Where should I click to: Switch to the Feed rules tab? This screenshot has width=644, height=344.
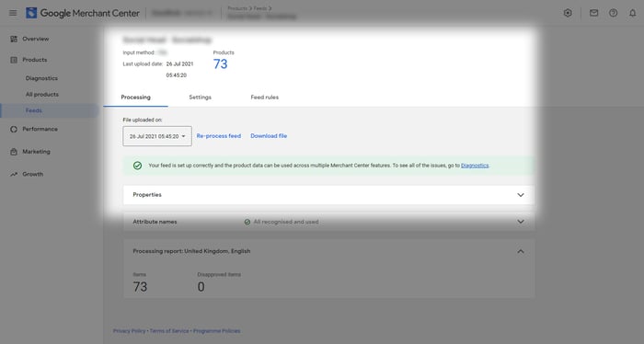click(x=265, y=97)
